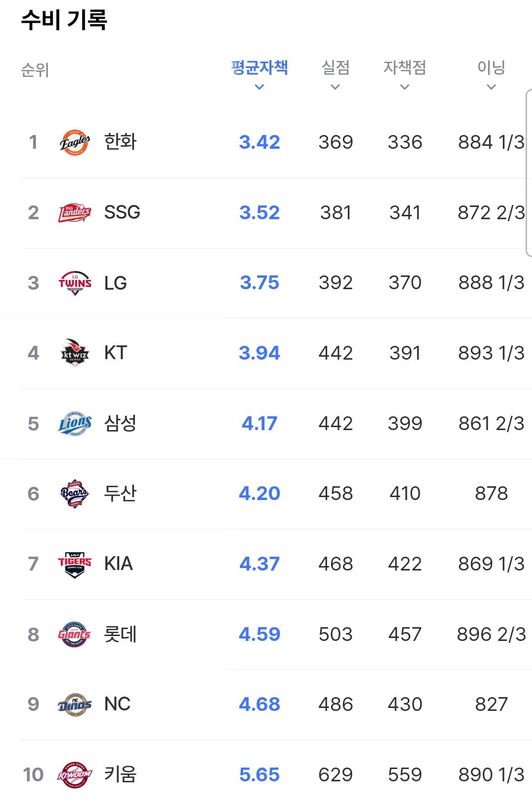
Task: Tap the Samsung Lions logo
Action: (75, 424)
